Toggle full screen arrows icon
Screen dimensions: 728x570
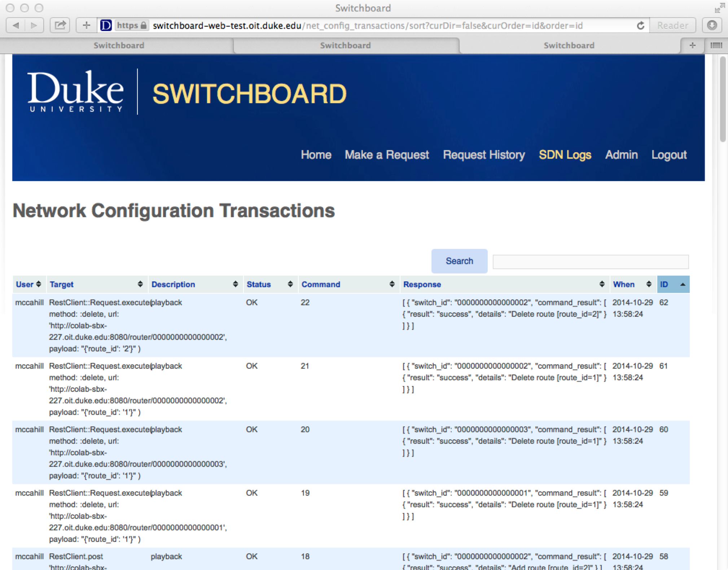(719, 8)
